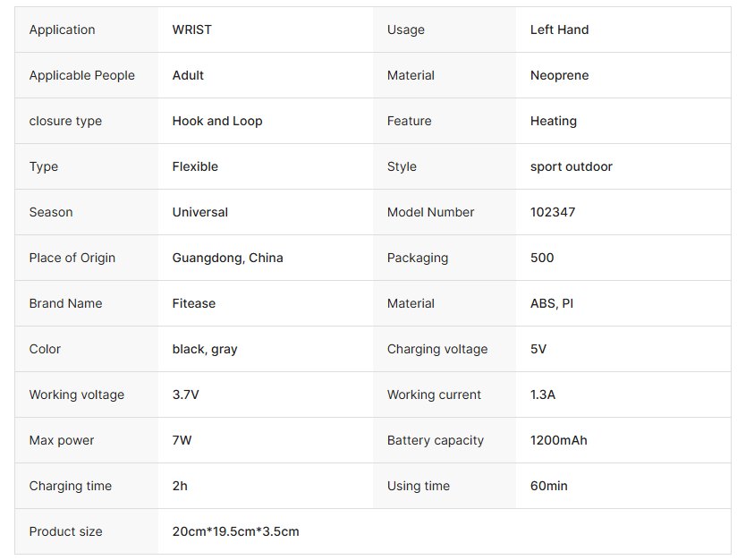Click the black, gray color value
Image resolution: width=737 pixels, height=560 pixels.
(205, 349)
